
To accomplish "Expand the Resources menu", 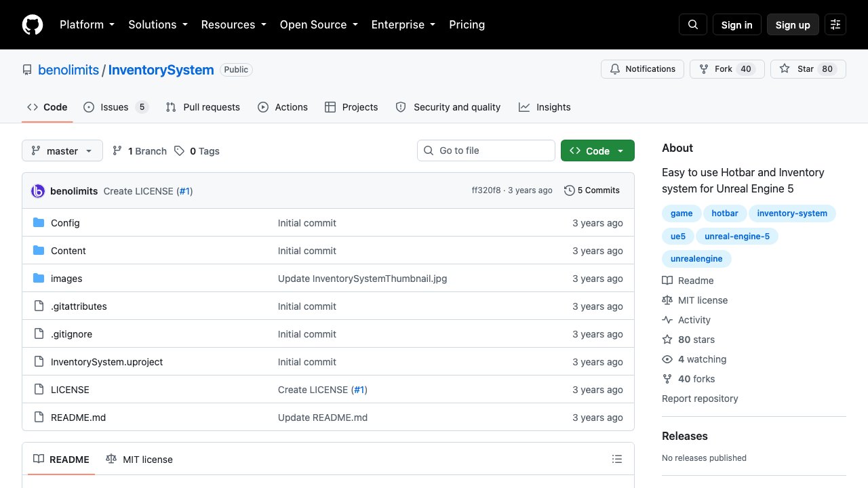I will coord(234,24).
